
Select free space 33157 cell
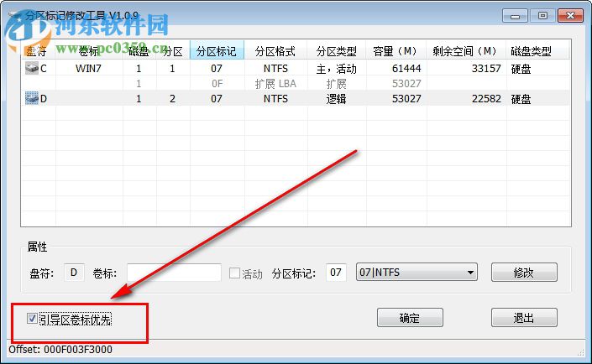pos(486,68)
